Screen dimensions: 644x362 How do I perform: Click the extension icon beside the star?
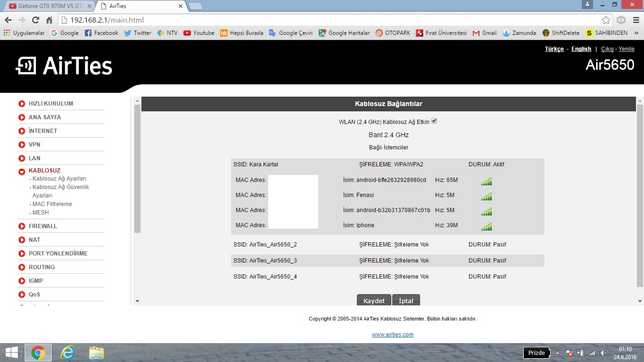(621, 20)
